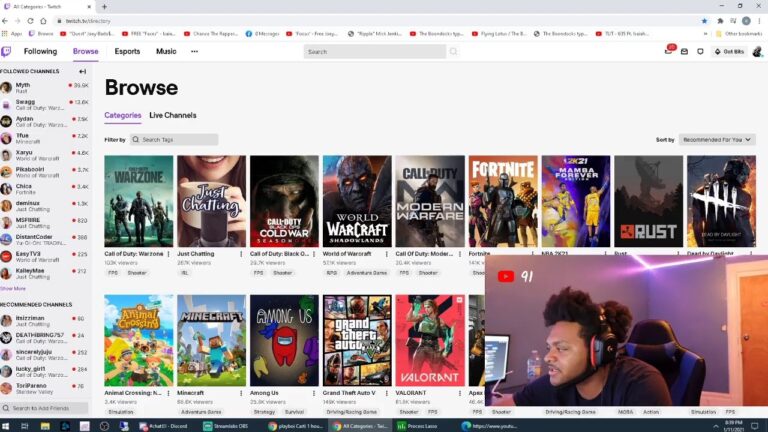
Task: Open options menu for Call of Duty: Warzone
Action: click(x=168, y=254)
